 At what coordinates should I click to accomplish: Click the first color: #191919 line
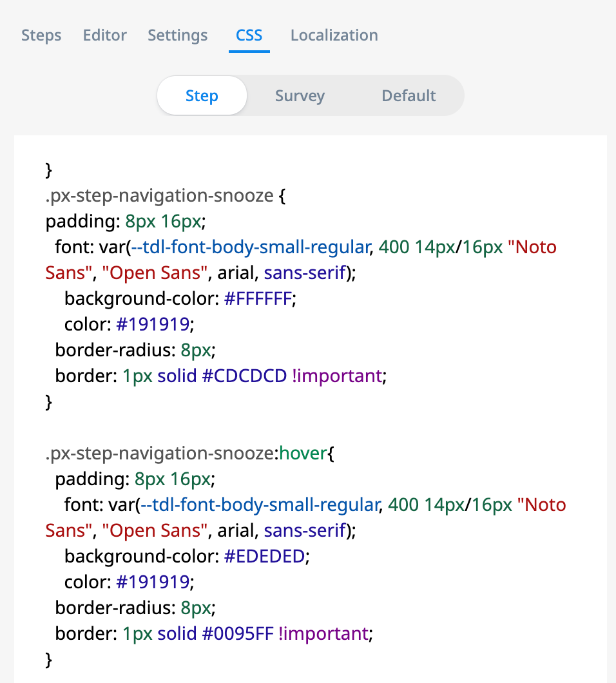click(x=130, y=325)
